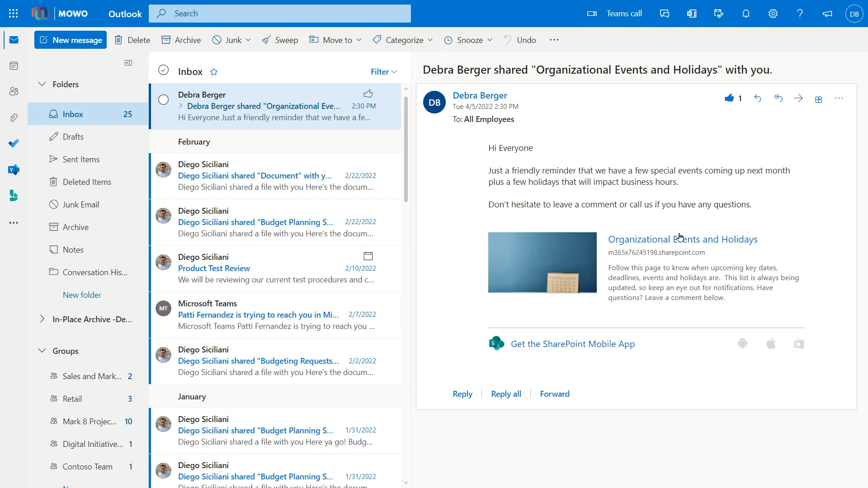Open Teams chat icon in header

tap(665, 14)
